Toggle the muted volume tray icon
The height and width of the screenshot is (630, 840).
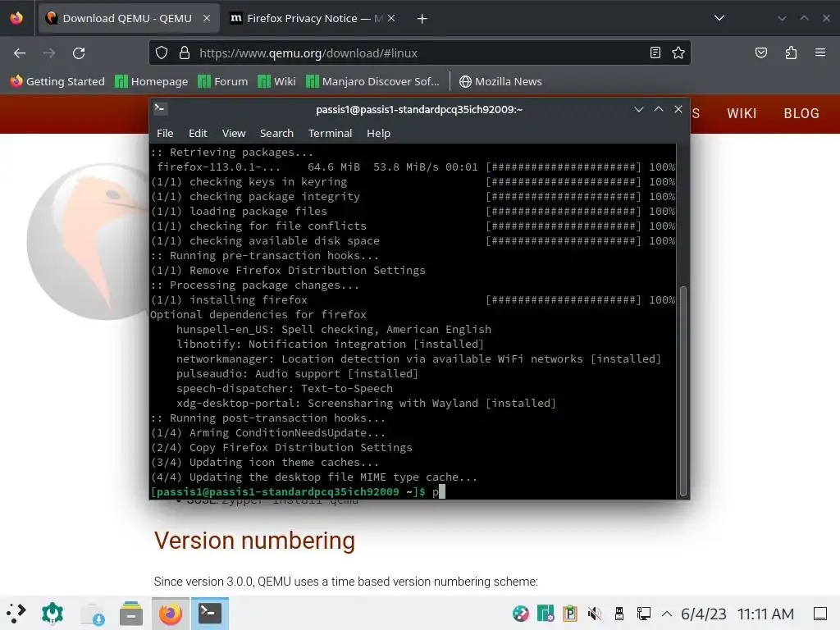click(595, 614)
